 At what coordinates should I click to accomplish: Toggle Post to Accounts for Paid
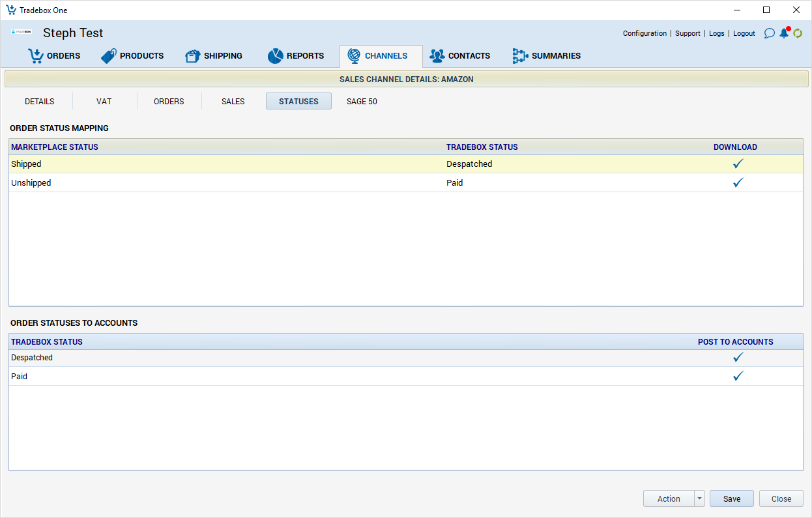[x=738, y=377]
